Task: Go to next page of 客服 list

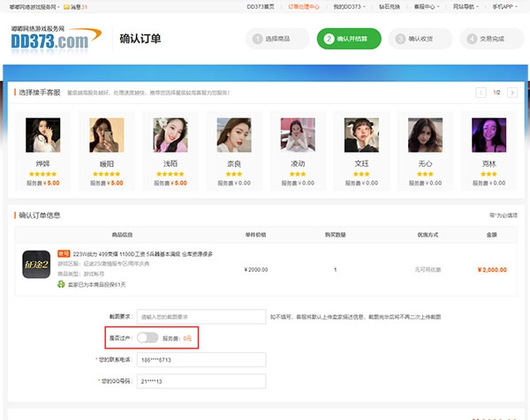Action: (x=513, y=93)
